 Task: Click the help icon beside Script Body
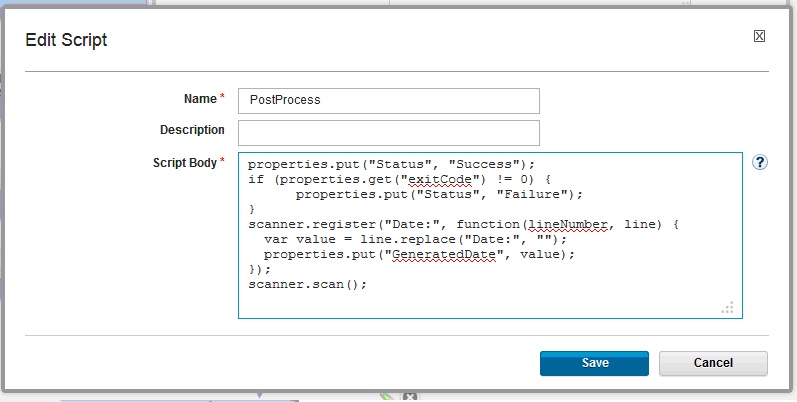[x=759, y=163]
